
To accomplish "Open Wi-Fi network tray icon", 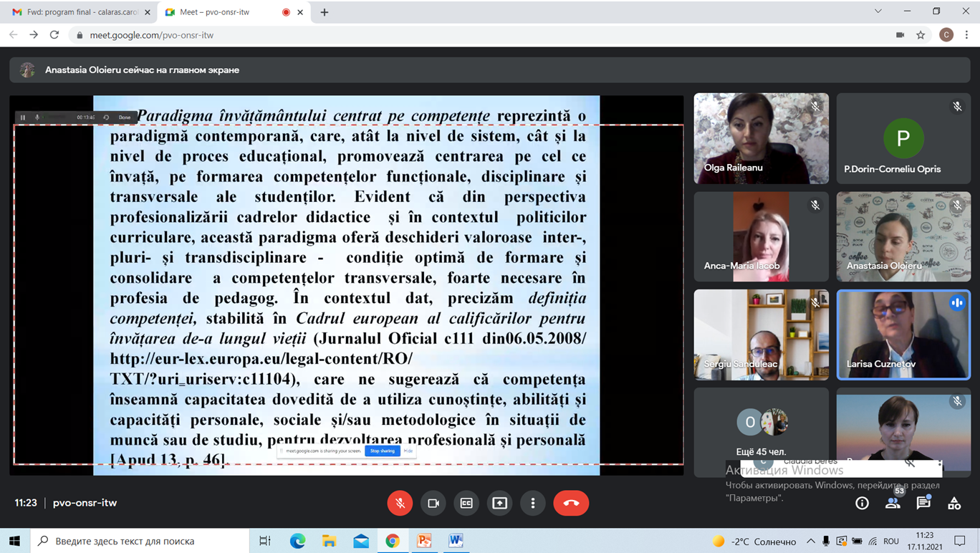I will click(x=873, y=541).
